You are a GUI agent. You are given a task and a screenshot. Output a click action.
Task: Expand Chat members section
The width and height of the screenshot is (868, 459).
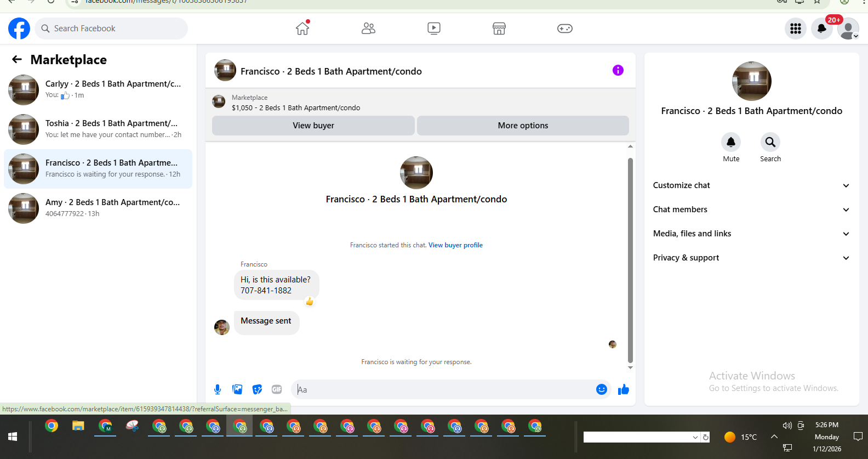pos(751,209)
